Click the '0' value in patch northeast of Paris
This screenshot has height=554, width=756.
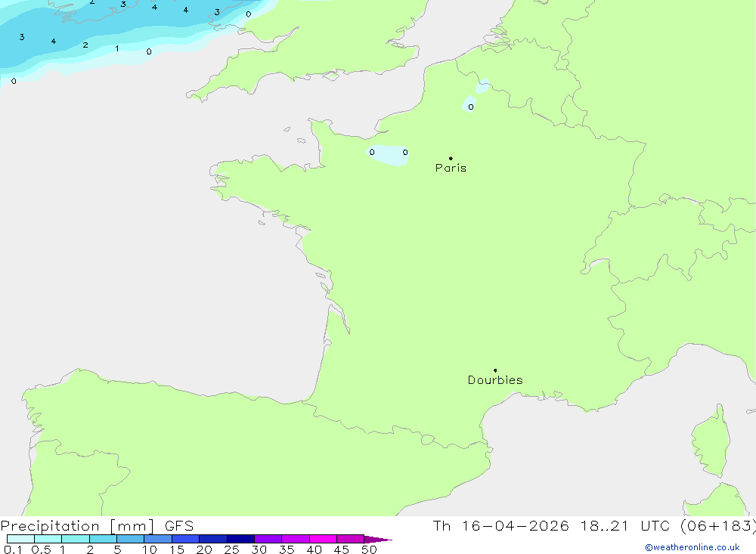click(x=471, y=107)
